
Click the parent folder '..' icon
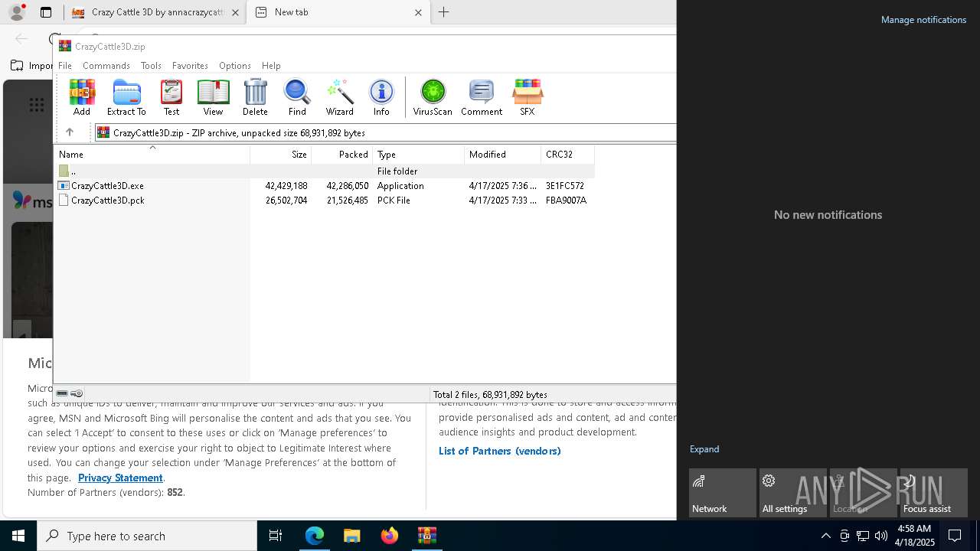(64, 171)
